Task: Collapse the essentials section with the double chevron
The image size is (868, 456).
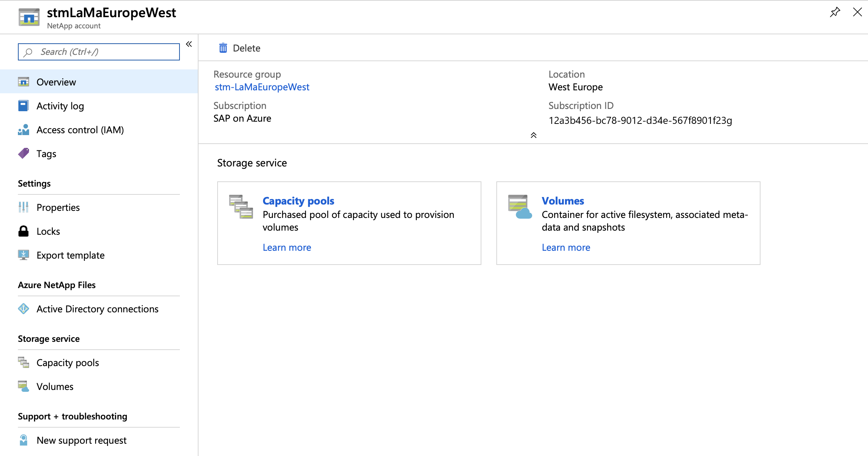Action: (x=533, y=135)
